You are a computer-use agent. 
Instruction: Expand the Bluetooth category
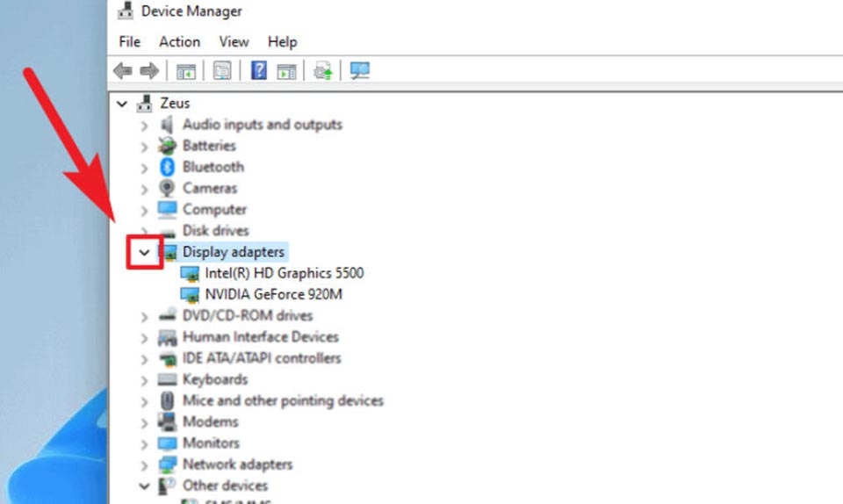click(145, 167)
